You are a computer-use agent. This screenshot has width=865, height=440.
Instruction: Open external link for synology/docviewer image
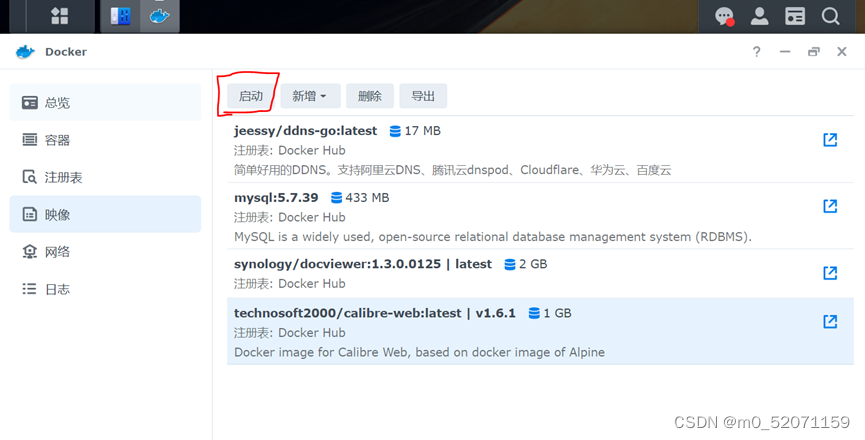coord(829,273)
